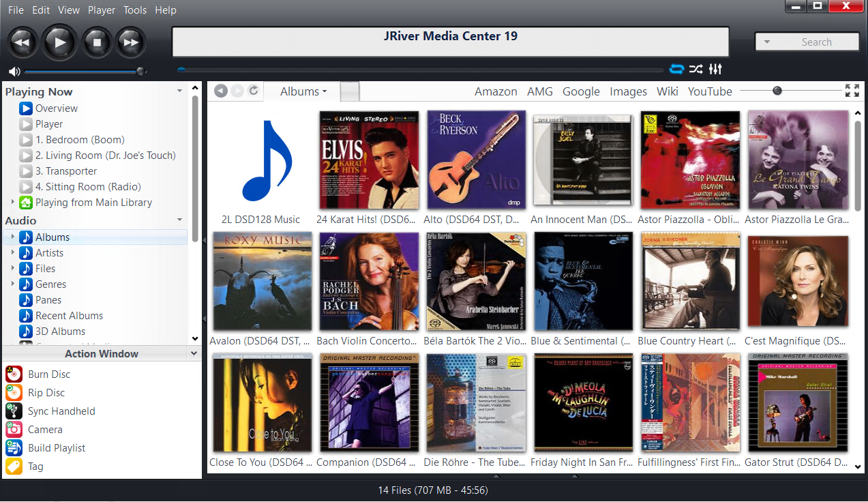Go back with the left arrow button
Image resolution: width=868 pixels, height=502 pixels.
[220, 91]
